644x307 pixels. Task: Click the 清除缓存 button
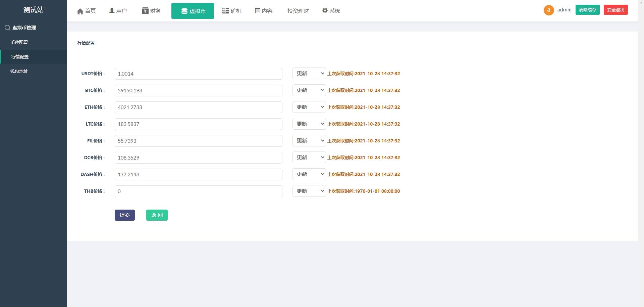(588, 10)
